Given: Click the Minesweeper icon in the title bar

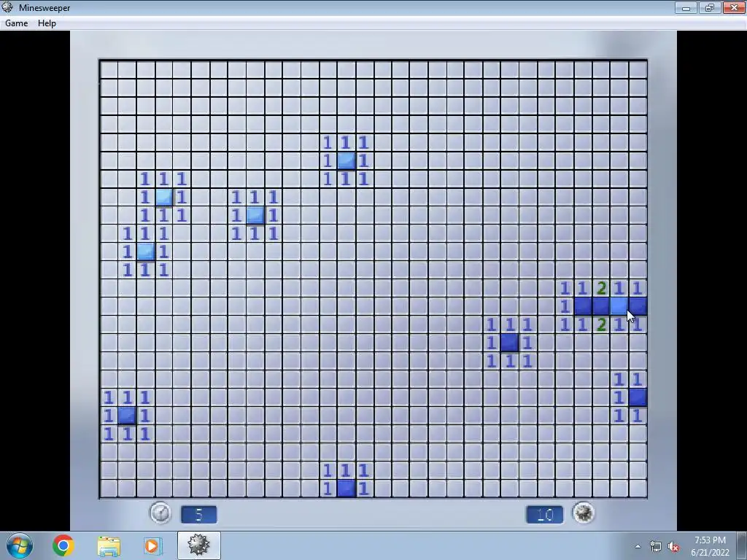Looking at the screenshot, I should pyautogui.click(x=7, y=7).
